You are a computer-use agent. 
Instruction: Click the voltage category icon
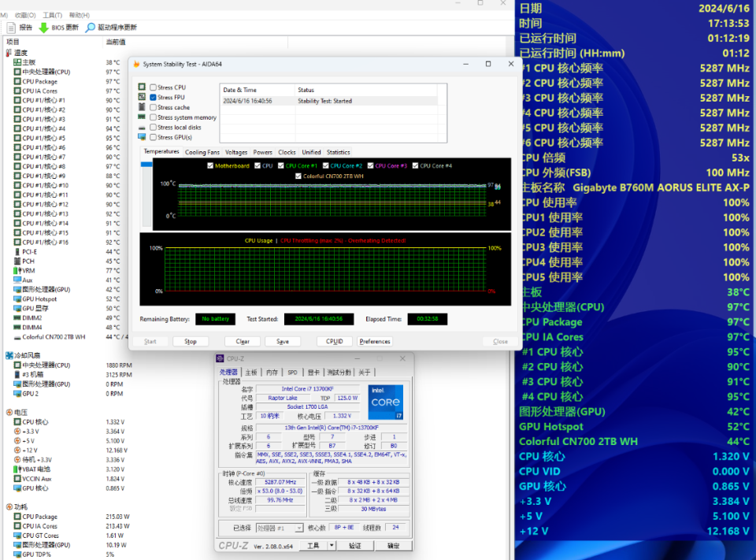[x=9, y=412]
